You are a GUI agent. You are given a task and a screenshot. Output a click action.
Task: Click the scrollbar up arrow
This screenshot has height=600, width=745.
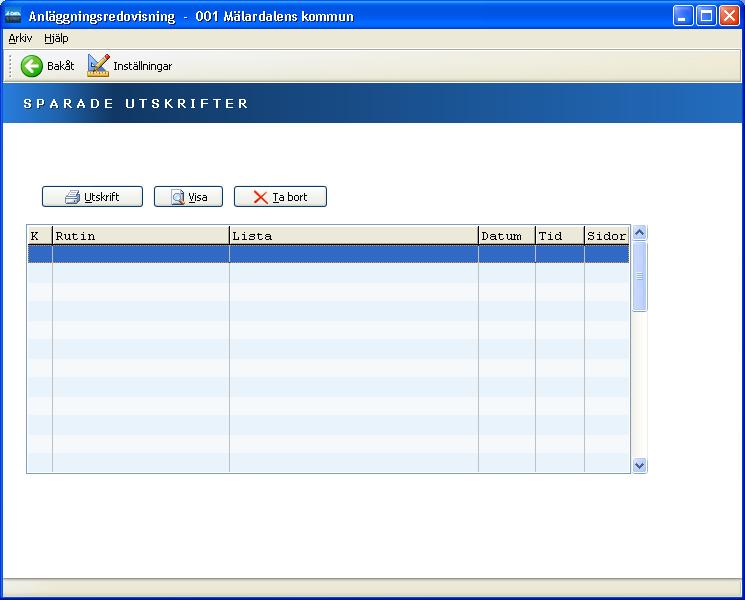640,233
